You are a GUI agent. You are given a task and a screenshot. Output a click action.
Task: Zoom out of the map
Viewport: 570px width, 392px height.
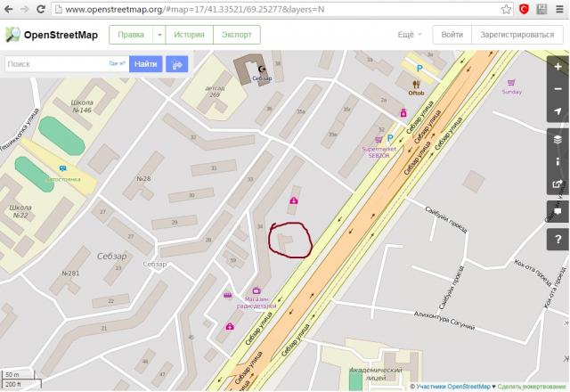pos(558,89)
